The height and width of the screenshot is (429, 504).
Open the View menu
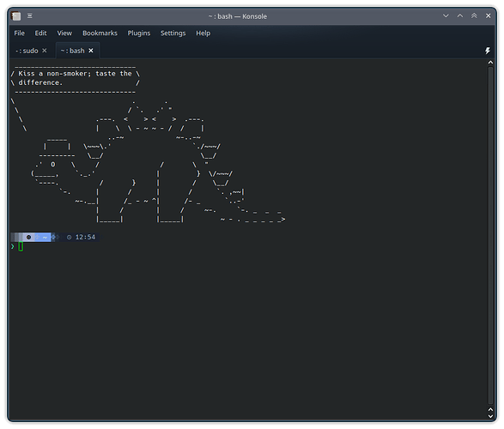click(64, 33)
